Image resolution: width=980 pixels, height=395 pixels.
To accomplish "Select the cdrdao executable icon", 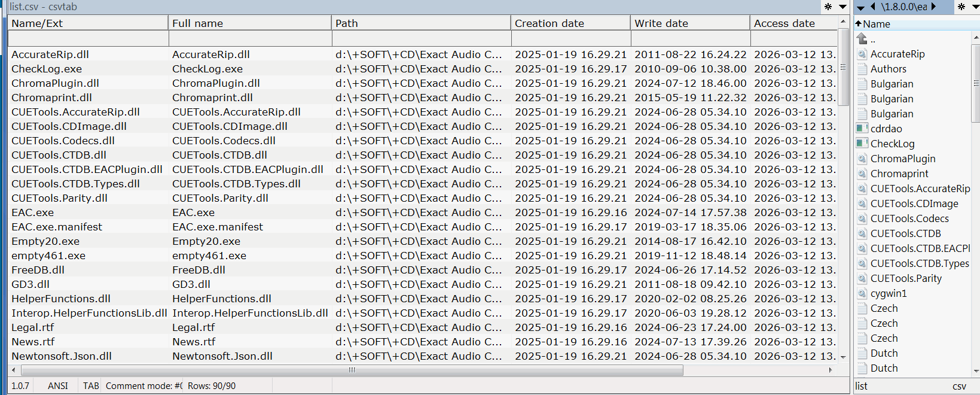I will click(x=862, y=129).
